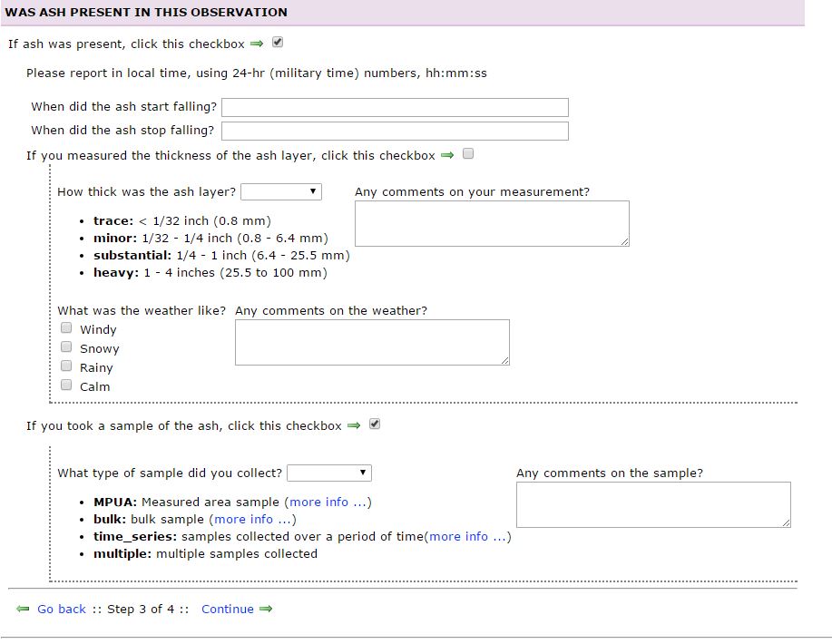832x644 pixels.
Task: Open more info for MPUA sample
Action: tap(328, 503)
